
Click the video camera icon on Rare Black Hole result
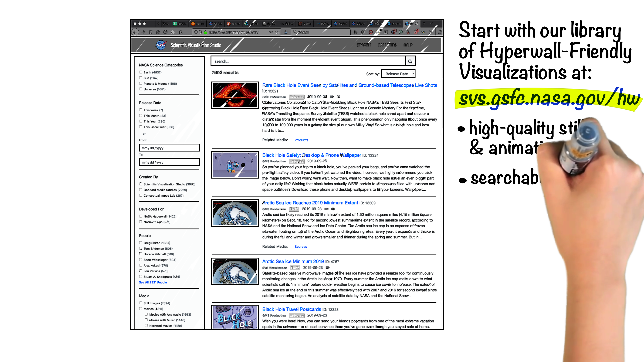332,97
